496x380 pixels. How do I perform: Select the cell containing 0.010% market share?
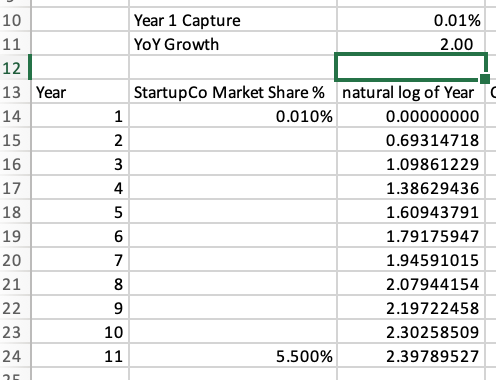tap(233, 116)
